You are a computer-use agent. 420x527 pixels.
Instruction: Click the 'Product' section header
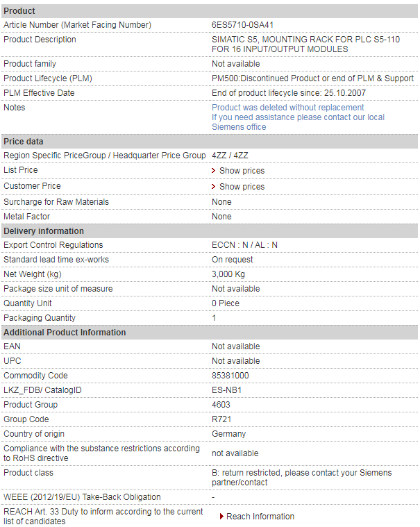point(19,11)
